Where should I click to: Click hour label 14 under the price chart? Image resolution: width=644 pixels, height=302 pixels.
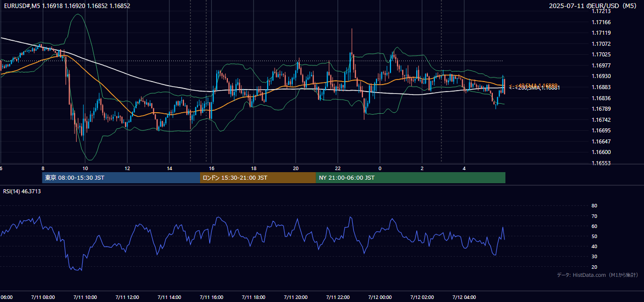tap(169, 168)
